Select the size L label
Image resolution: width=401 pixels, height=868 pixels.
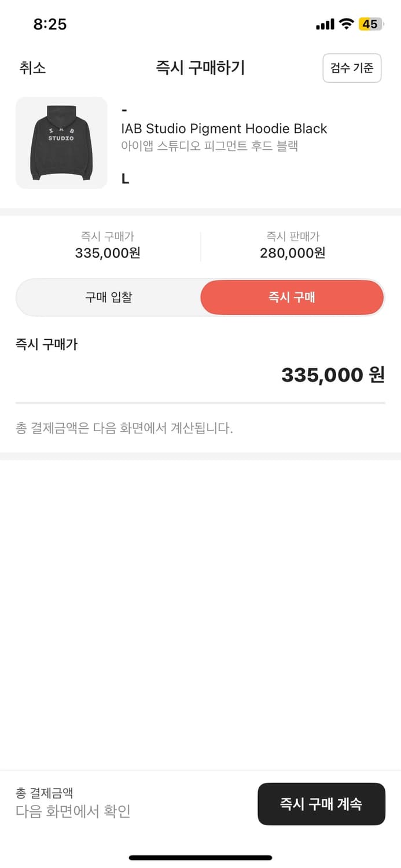(126, 178)
